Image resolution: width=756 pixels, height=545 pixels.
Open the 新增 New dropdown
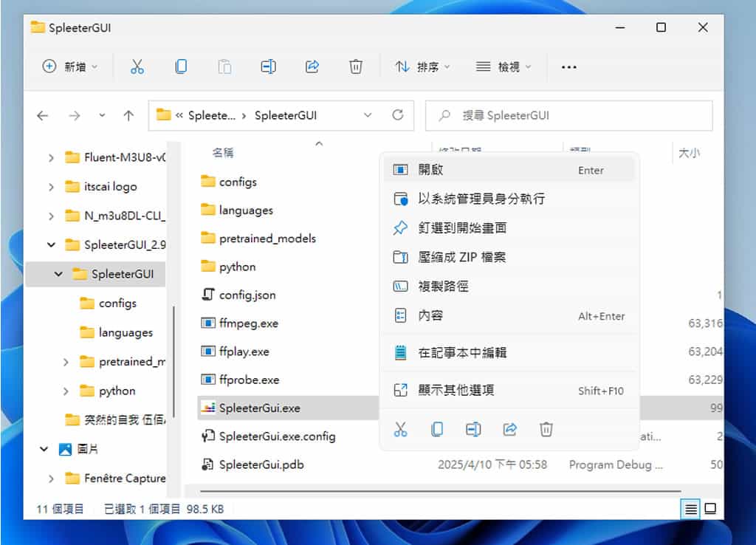[70, 66]
